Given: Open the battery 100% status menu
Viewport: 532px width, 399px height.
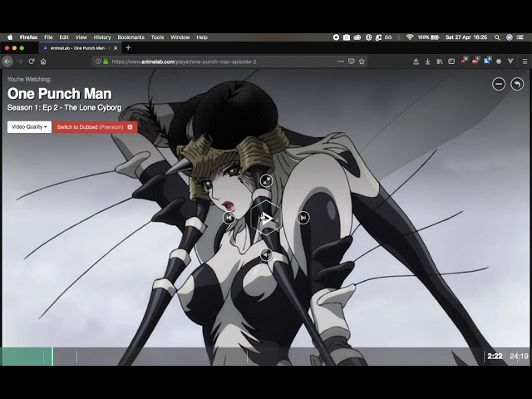Looking at the screenshot, I should click(x=429, y=37).
